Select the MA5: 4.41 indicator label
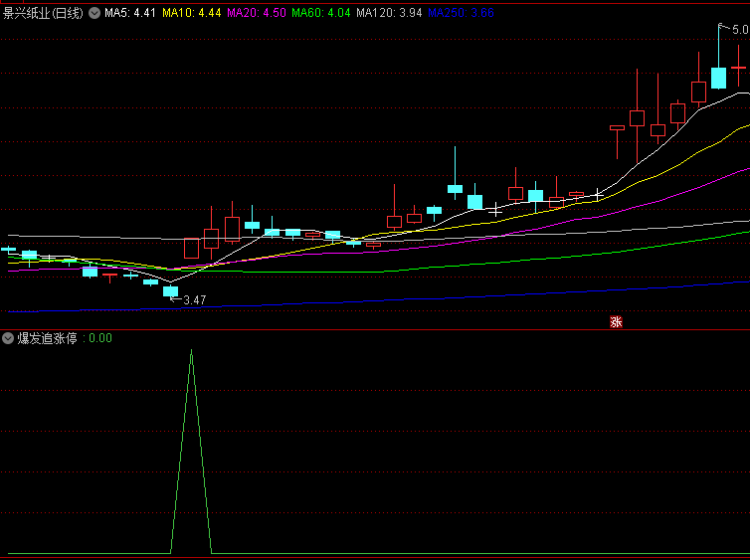 coord(130,13)
